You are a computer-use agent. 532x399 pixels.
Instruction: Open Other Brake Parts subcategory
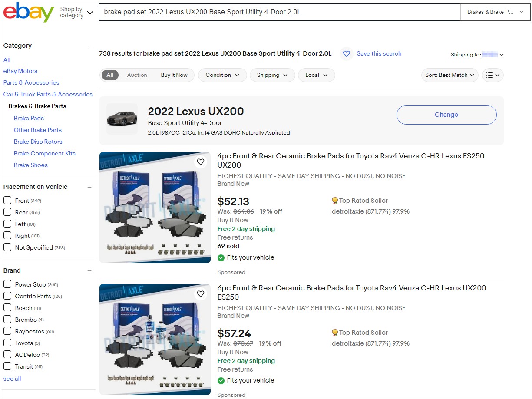[x=38, y=130]
